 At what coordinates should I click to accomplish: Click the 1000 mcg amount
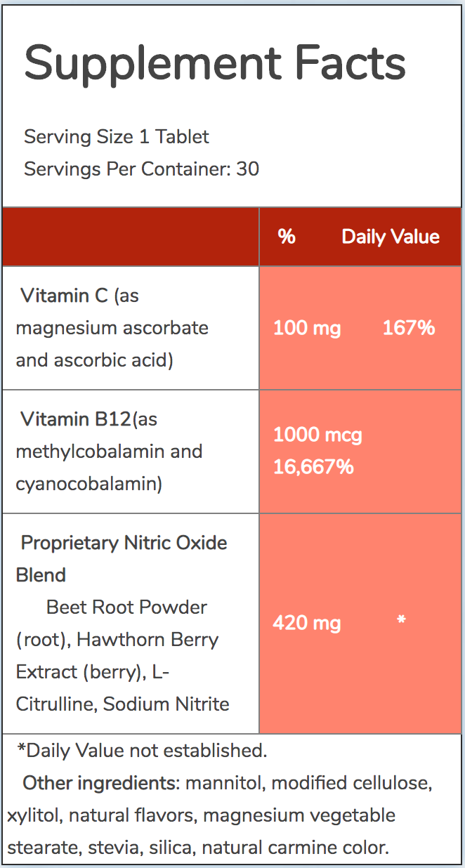tap(317, 435)
